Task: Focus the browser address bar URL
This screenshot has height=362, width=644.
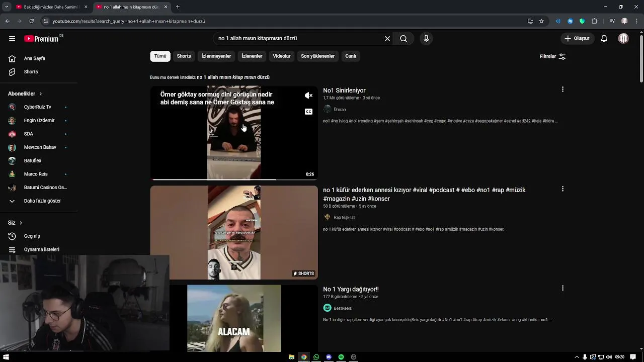Action: click(x=128, y=21)
